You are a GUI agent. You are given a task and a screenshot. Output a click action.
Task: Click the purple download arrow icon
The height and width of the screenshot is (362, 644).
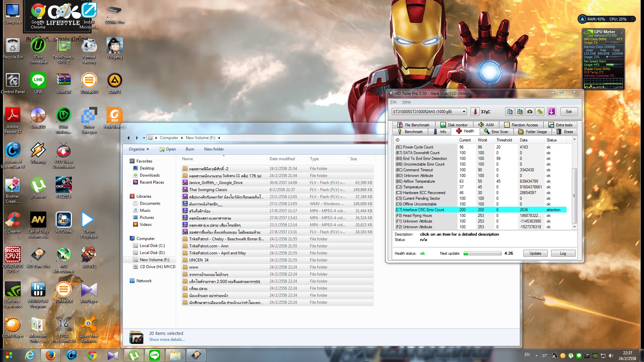tap(551, 112)
